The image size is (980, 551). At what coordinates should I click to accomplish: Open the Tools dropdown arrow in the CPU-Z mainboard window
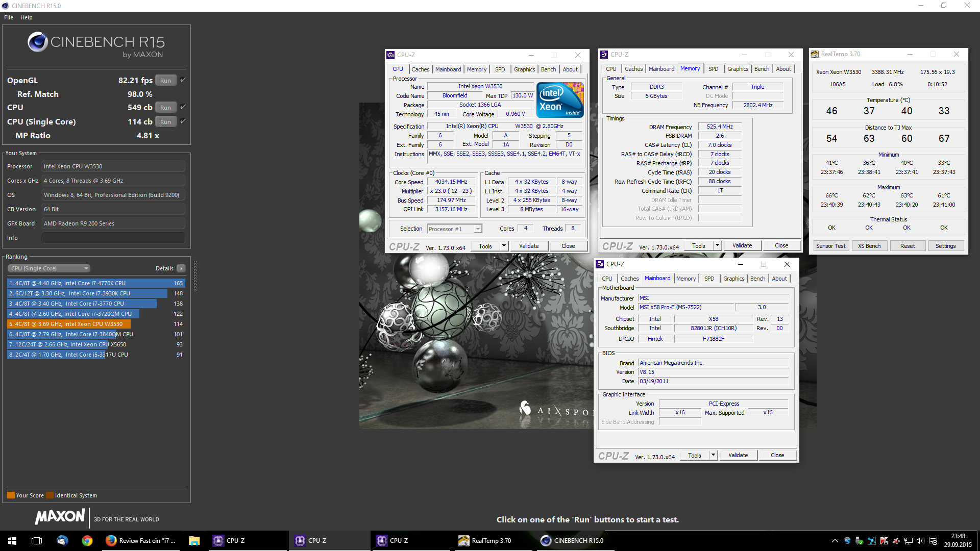coord(713,455)
